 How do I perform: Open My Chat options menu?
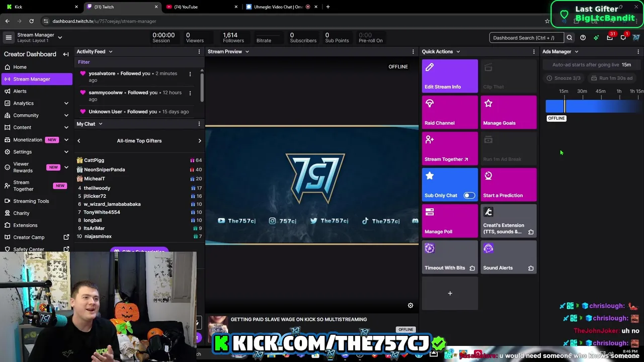tap(199, 124)
